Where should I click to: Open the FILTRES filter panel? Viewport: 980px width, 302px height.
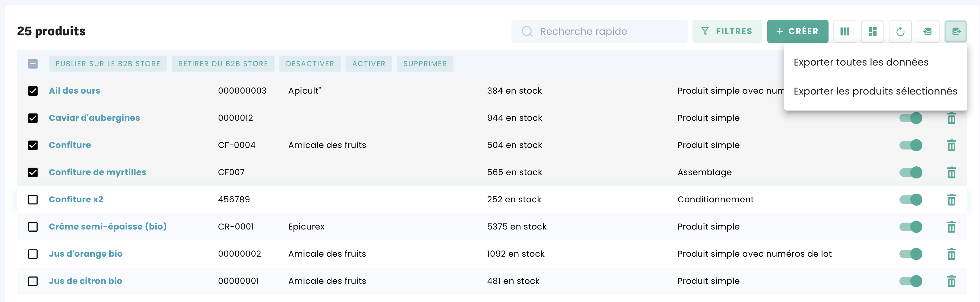pyautogui.click(x=727, y=31)
